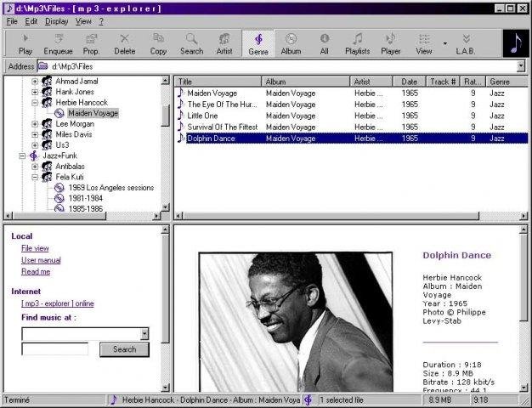Click the Enqueue toolbar icon

tap(59, 38)
